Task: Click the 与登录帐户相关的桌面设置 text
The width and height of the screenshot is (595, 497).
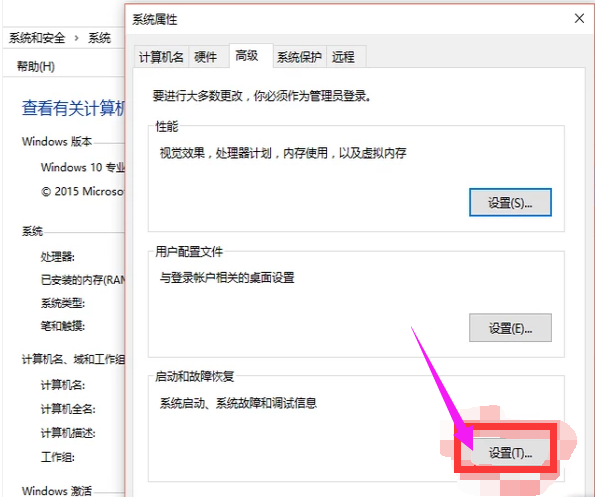Action: click(227, 278)
